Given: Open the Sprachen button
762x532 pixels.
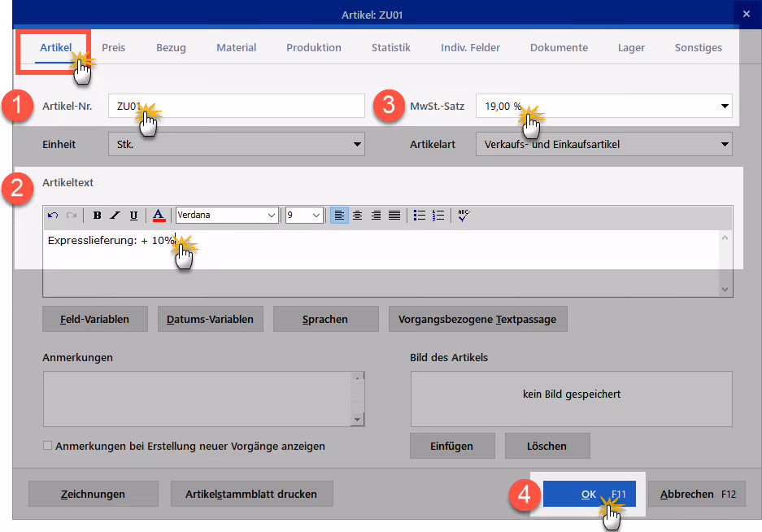Looking at the screenshot, I should tap(325, 319).
